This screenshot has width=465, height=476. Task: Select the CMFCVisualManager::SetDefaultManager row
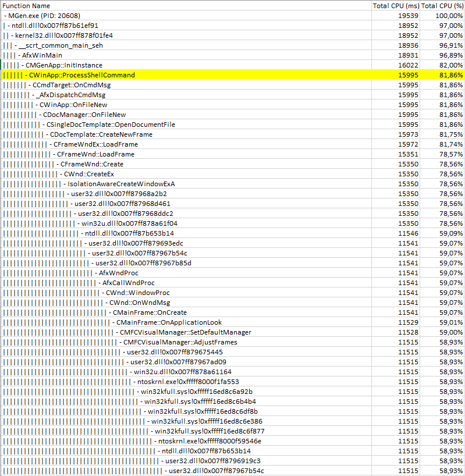tap(233, 332)
